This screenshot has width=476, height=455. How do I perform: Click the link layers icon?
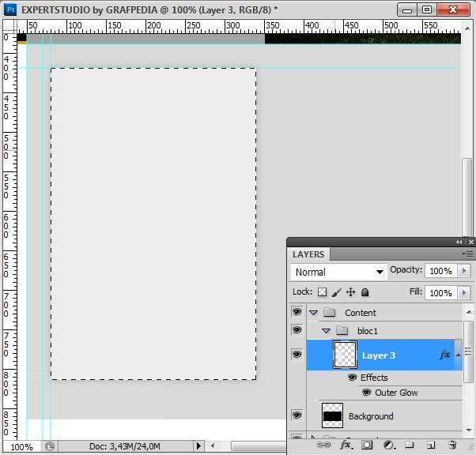pos(323,445)
